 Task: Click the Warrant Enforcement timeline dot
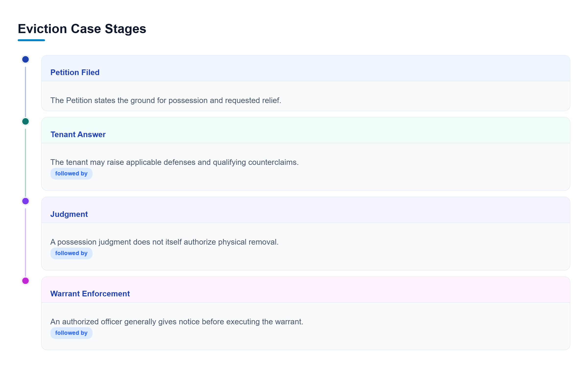(25, 281)
